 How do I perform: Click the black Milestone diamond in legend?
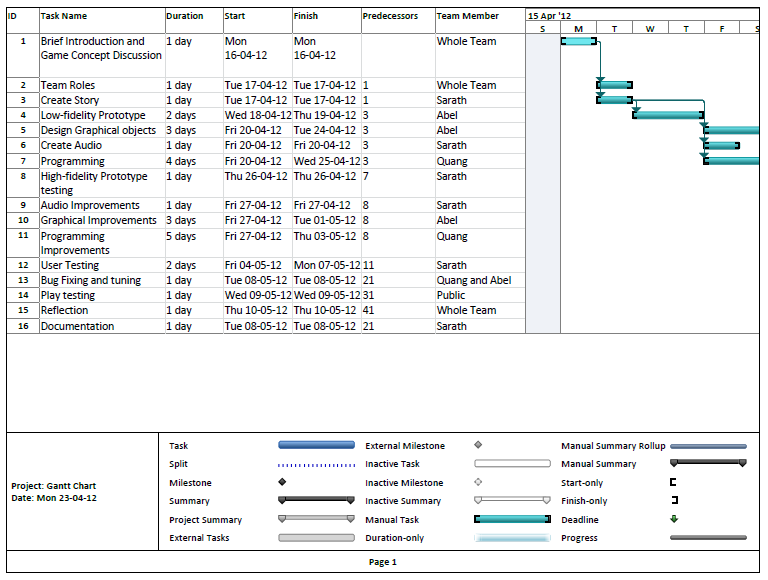pos(282,482)
